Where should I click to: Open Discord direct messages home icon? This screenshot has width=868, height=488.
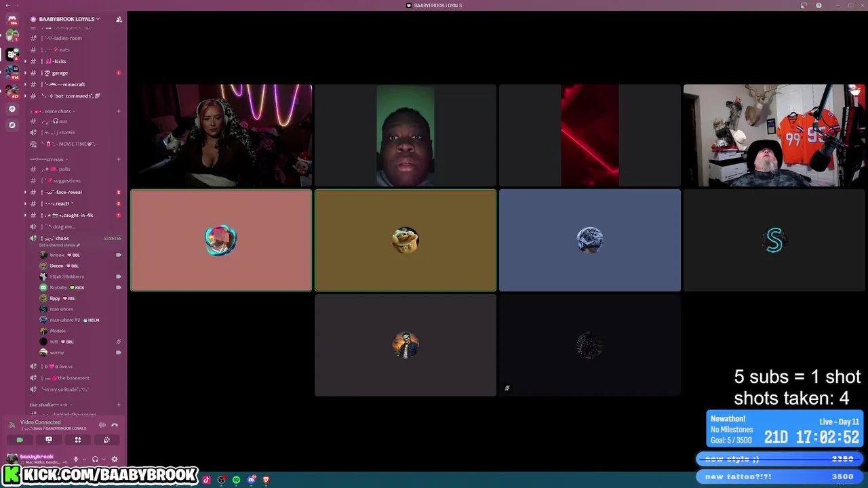tap(12, 20)
